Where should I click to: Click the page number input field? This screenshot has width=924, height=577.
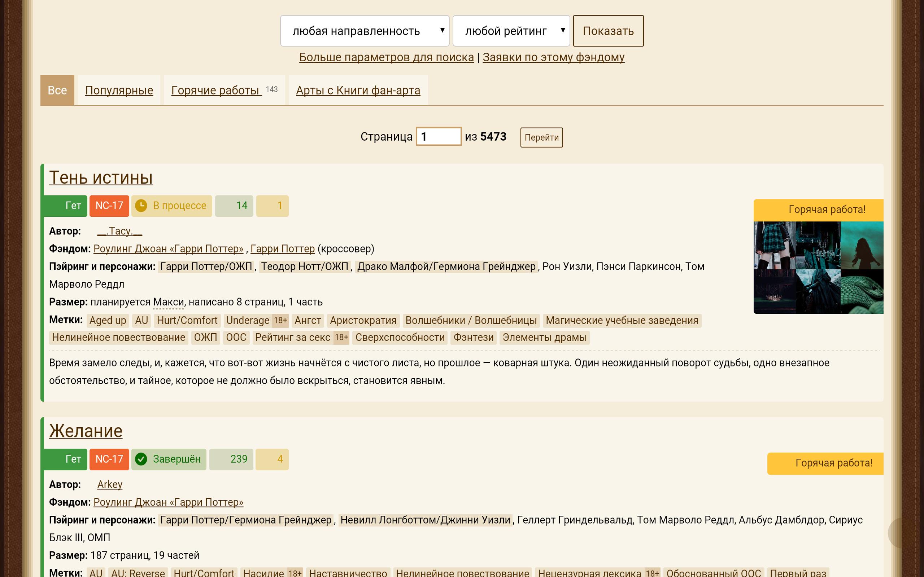coord(439,138)
